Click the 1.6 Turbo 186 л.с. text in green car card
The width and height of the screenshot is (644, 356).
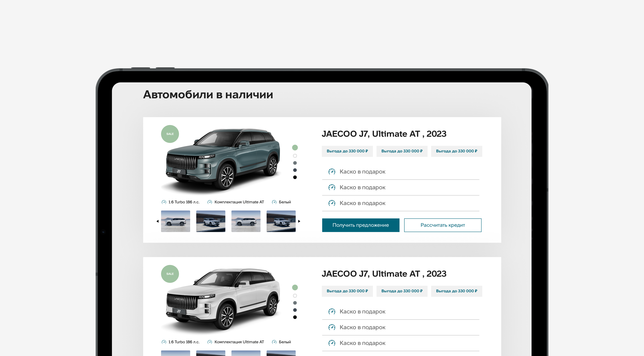click(x=184, y=202)
